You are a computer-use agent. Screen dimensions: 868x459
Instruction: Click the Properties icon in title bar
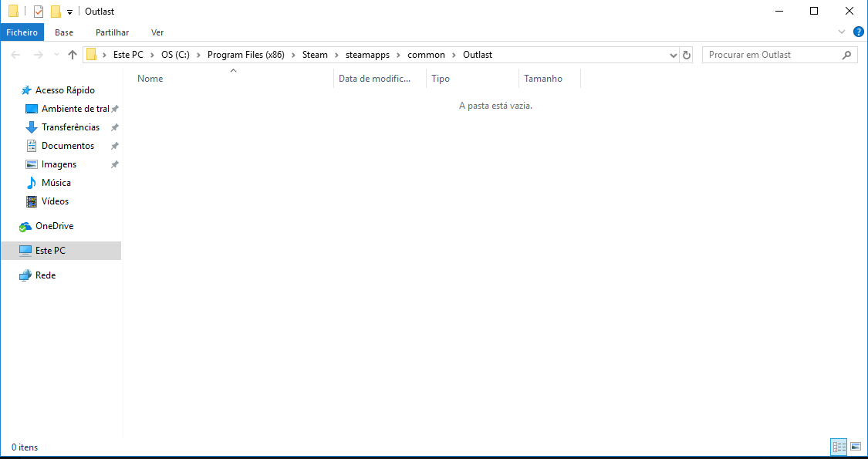coord(39,12)
